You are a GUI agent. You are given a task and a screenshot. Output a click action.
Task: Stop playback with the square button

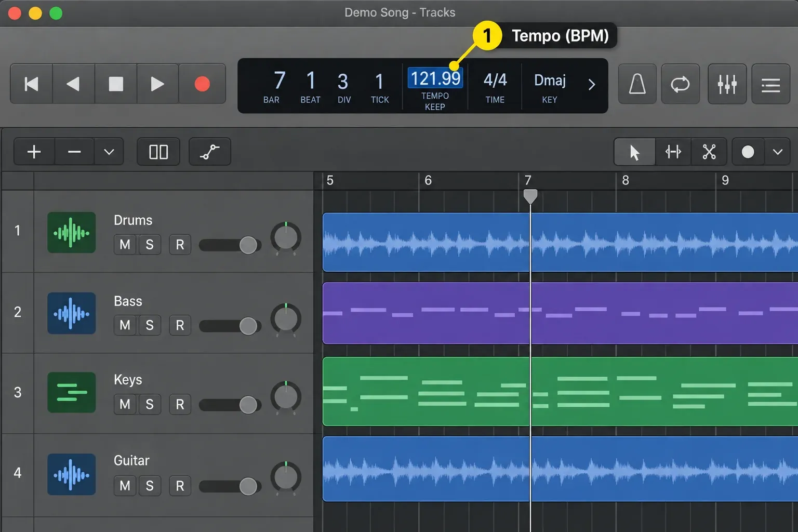pos(116,84)
